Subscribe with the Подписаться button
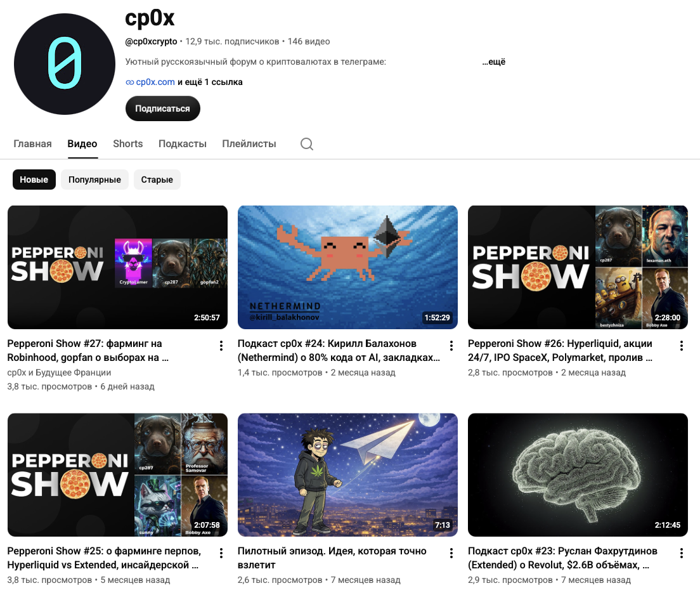 (x=162, y=108)
